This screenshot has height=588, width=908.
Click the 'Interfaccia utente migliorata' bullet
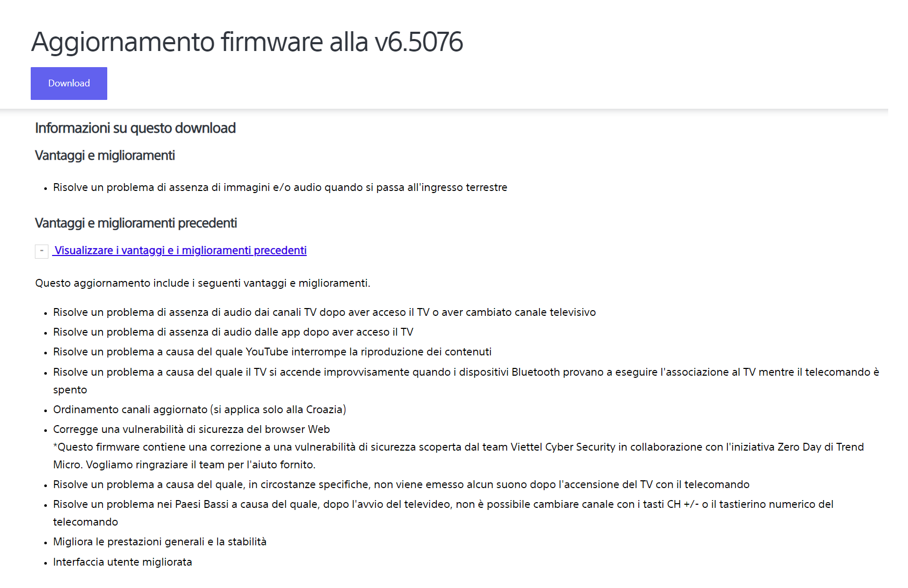pos(122,562)
